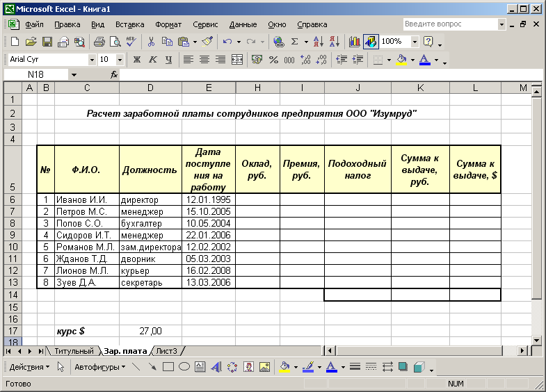Go to first sheet tab arrow
This screenshot has width=546, height=392.
coord(9,351)
